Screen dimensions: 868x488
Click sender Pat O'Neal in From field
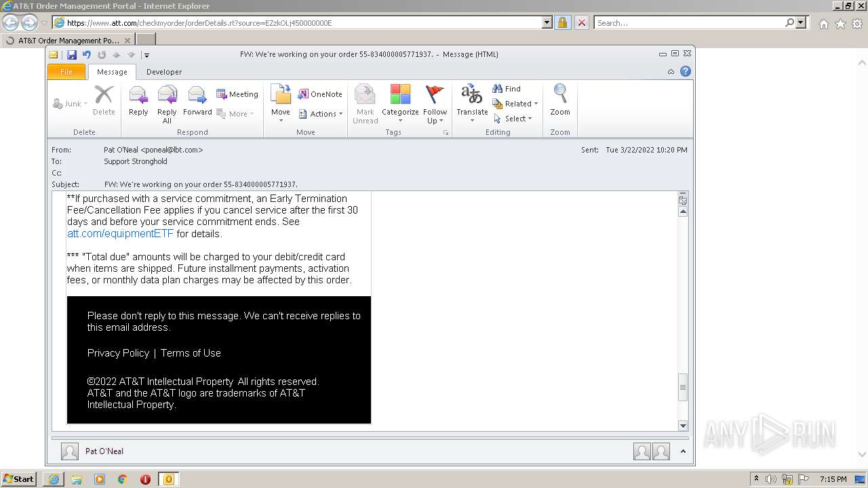click(x=153, y=150)
